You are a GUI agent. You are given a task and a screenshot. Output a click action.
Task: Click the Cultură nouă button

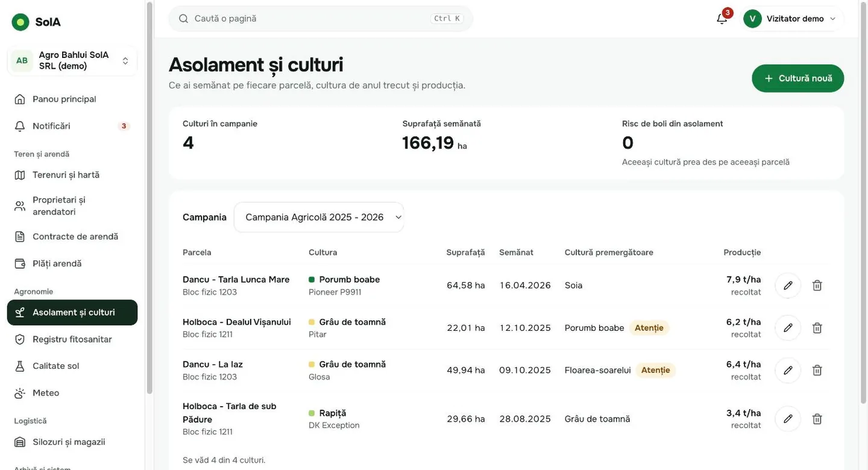tap(797, 78)
